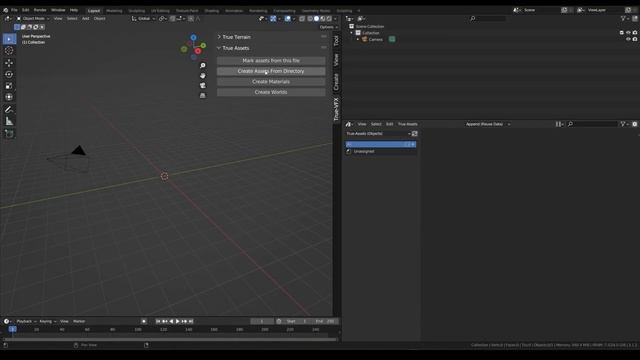Toggle Camera visibility eye in Outliner
The height and width of the screenshot is (360, 640).
point(628,39)
